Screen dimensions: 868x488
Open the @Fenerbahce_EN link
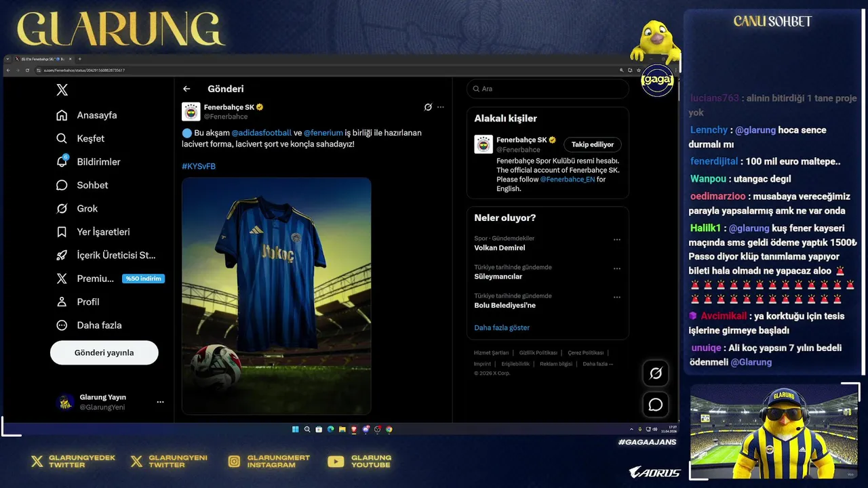[568, 180]
